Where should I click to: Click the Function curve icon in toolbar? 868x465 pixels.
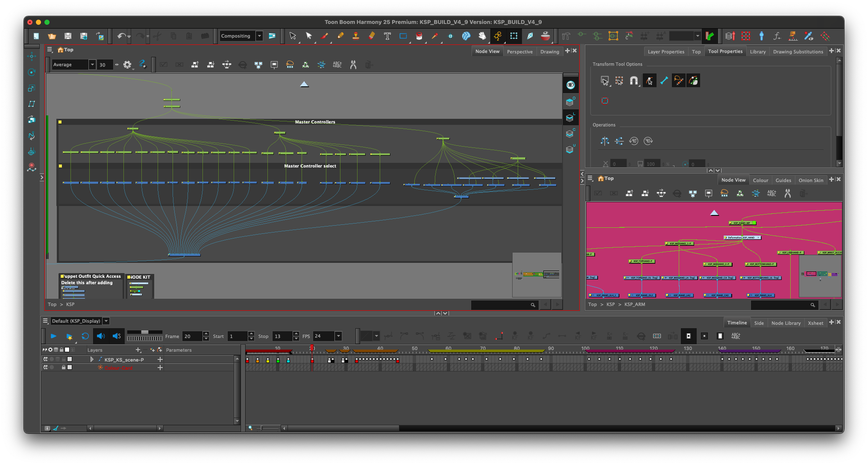coord(777,36)
